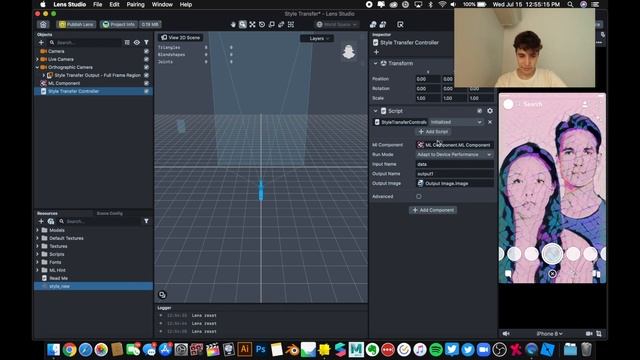Screen dimensions: 640x360
Task: Click the frame-all grid tool icon
Action: point(291,24)
